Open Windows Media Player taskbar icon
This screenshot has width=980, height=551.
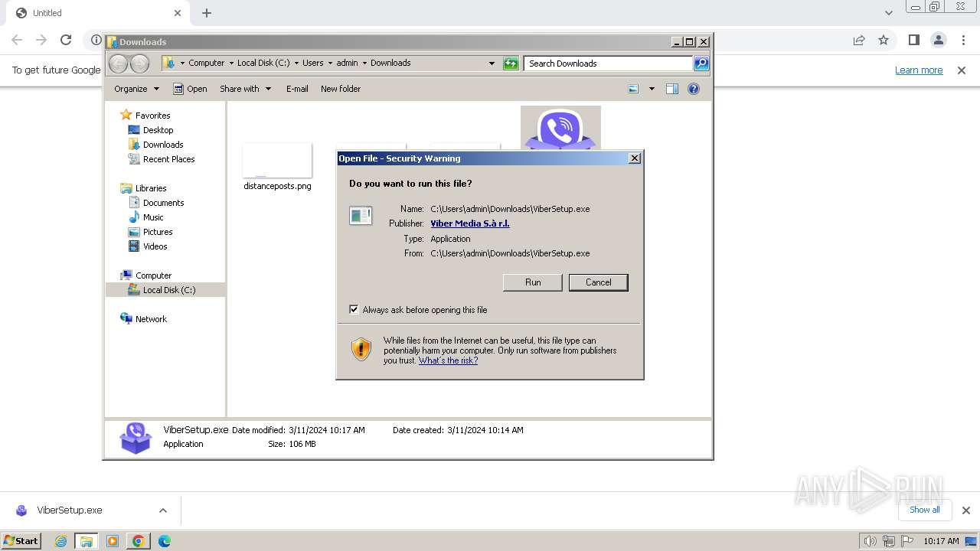[x=113, y=541]
